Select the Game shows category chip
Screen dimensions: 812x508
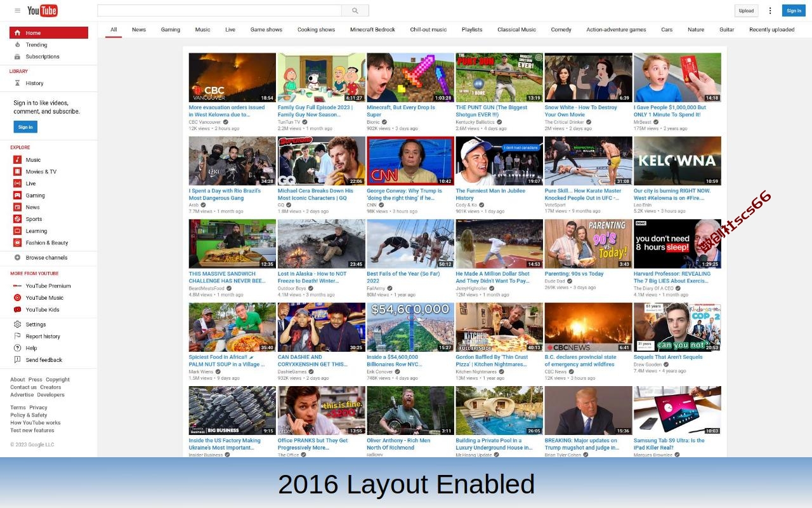(266, 29)
